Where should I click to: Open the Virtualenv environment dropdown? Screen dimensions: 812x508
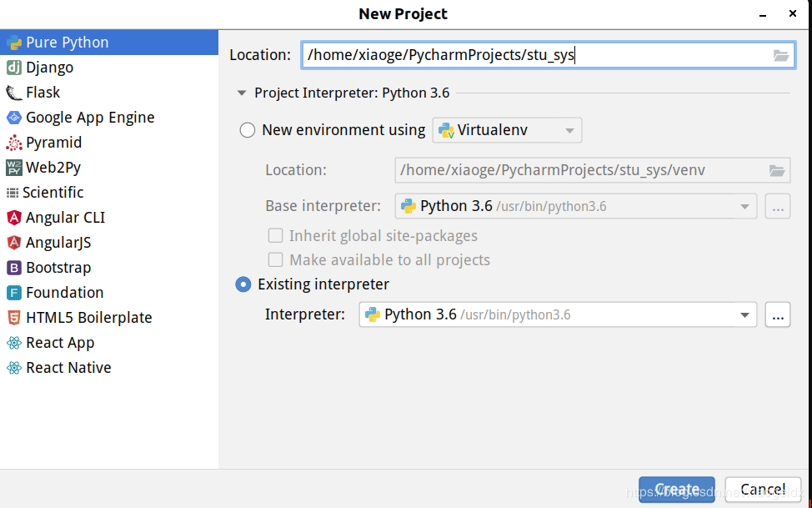[507, 130]
